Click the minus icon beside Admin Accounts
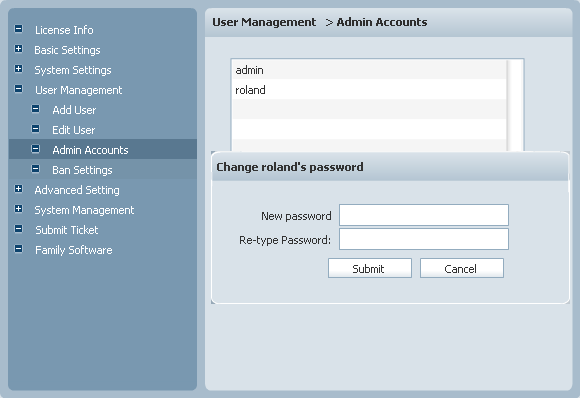 36,149
